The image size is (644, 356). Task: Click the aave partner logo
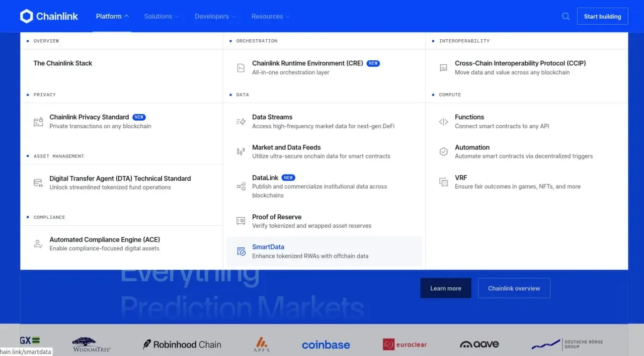pos(479,344)
